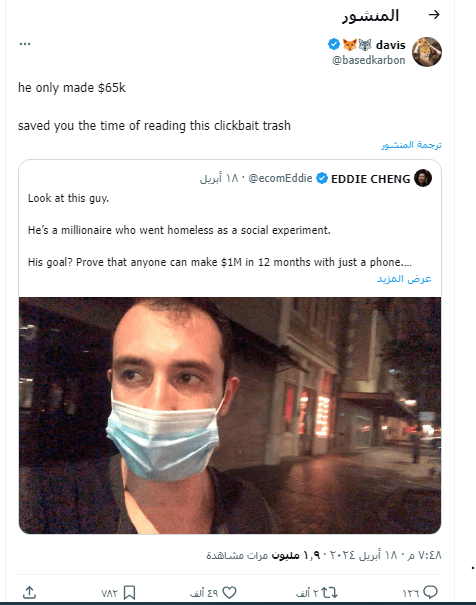Open replies via comment bubble icon
Image resolution: width=476 pixels, height=605 pixels.
point(430,592)
